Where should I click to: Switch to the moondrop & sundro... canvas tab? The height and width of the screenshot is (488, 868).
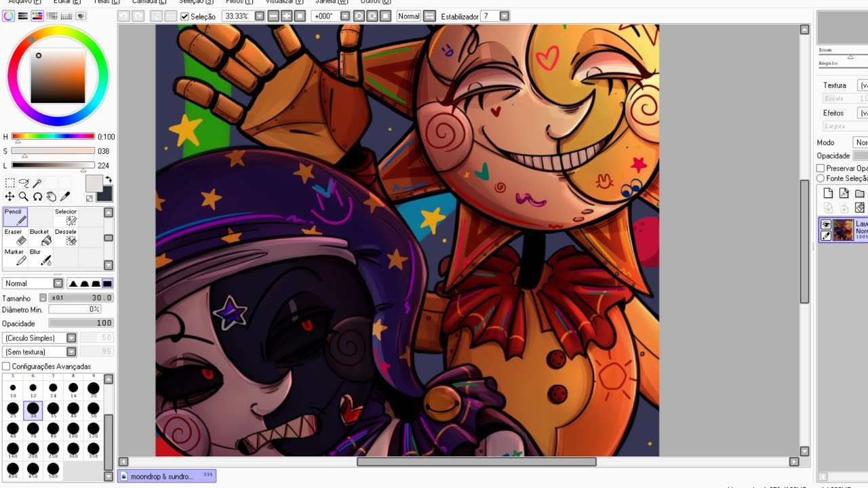[x=167, y=476]
